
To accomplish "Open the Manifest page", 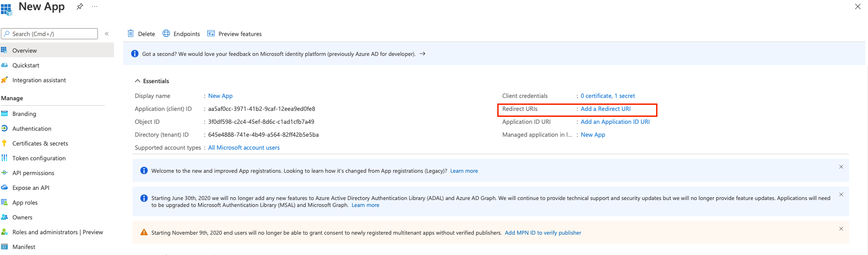I will point(24,247).
